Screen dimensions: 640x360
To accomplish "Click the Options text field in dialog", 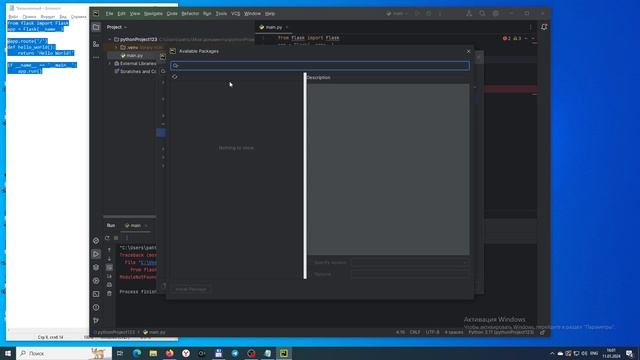I will pos(410,274).
